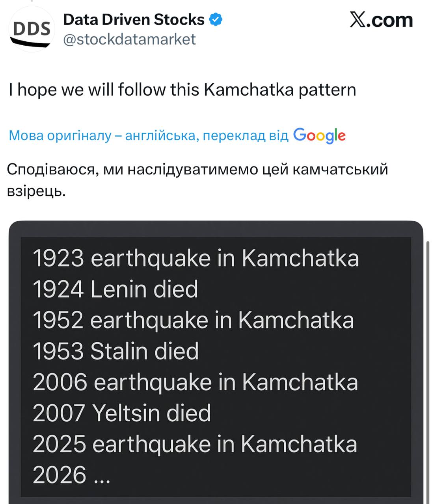Click the '1953 Stalin died' line
The width and height of the screenshot is (432, 504).
point(115,351)
